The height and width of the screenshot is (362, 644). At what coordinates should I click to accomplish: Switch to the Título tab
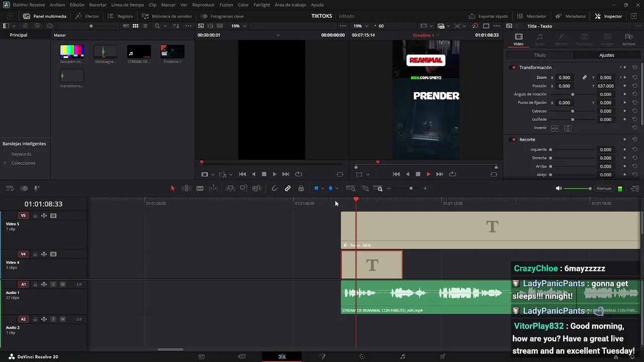540,55
